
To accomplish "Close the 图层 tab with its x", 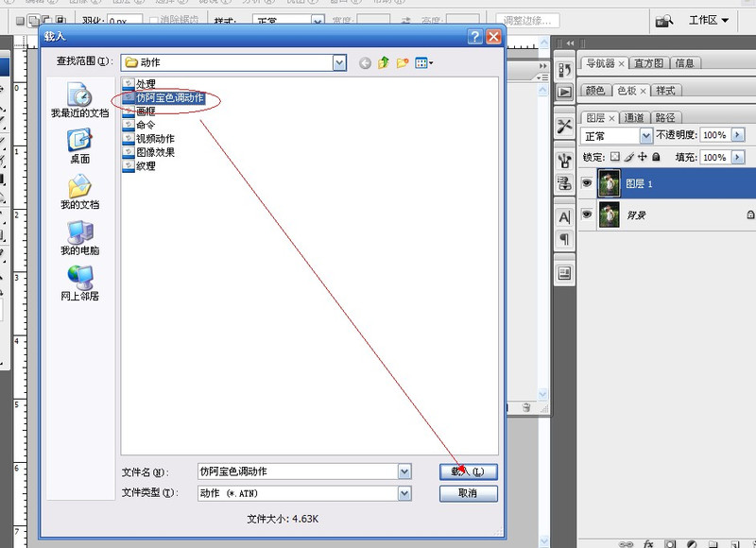I will [611, 118].
